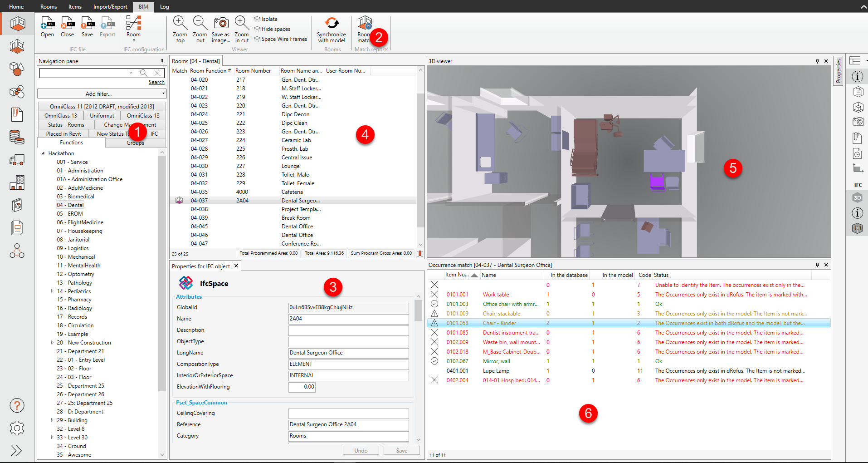Image resolution: width=868 pixels, height=463 pixels.
Task: Click the Name field containing 2A04
Action: point(348,319)
